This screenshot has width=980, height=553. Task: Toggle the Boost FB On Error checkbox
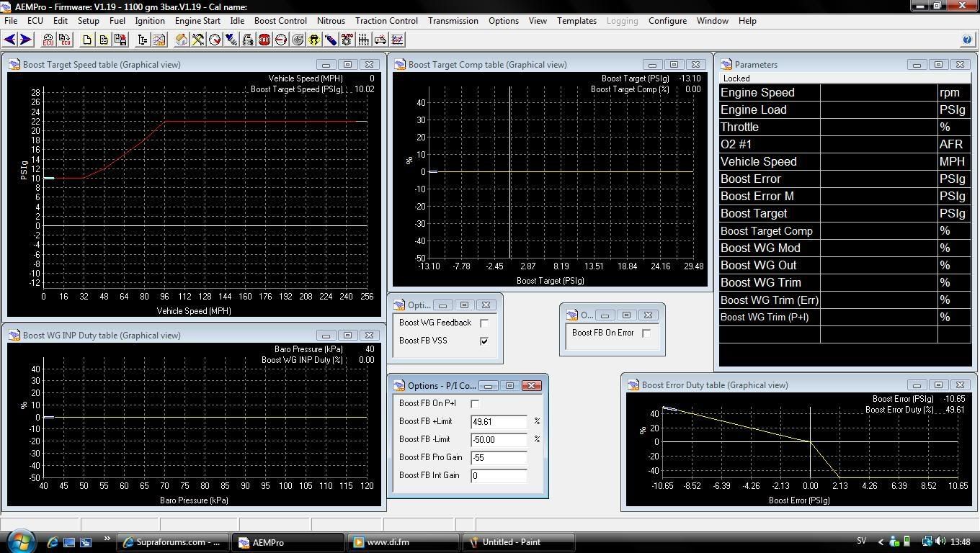646,333
